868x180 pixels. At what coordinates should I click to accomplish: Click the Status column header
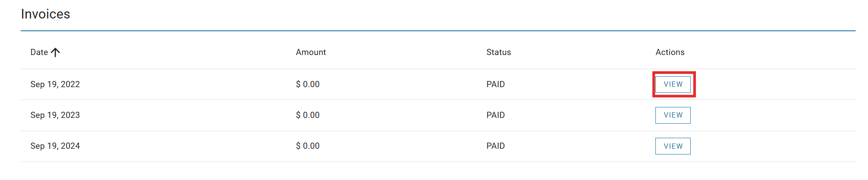498,52
